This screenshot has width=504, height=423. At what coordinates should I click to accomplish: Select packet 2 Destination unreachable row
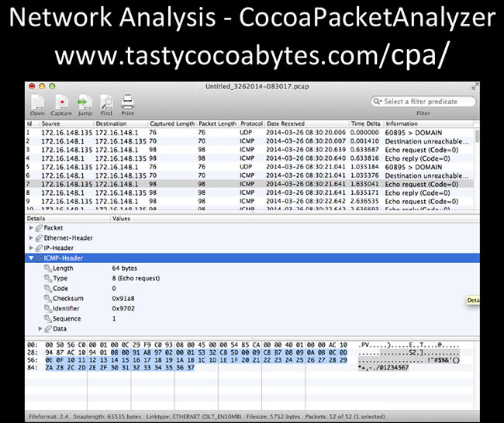coord(249,141)
